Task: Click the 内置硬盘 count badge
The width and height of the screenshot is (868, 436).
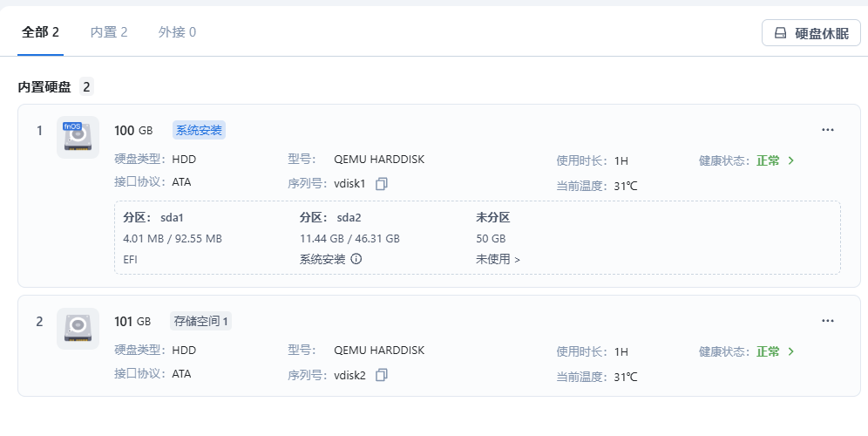Action: click(x=86, y=87)
